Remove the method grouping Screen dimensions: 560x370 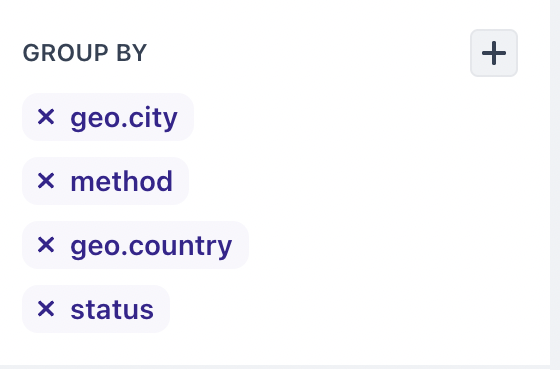pyautogui.click(x=46, y=181)
